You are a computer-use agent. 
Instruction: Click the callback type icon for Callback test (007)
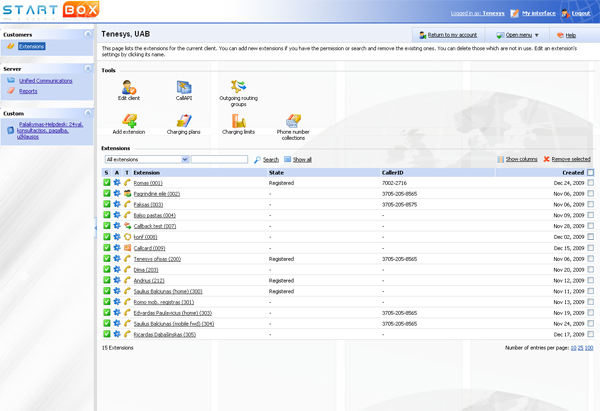tap(127, 226)
